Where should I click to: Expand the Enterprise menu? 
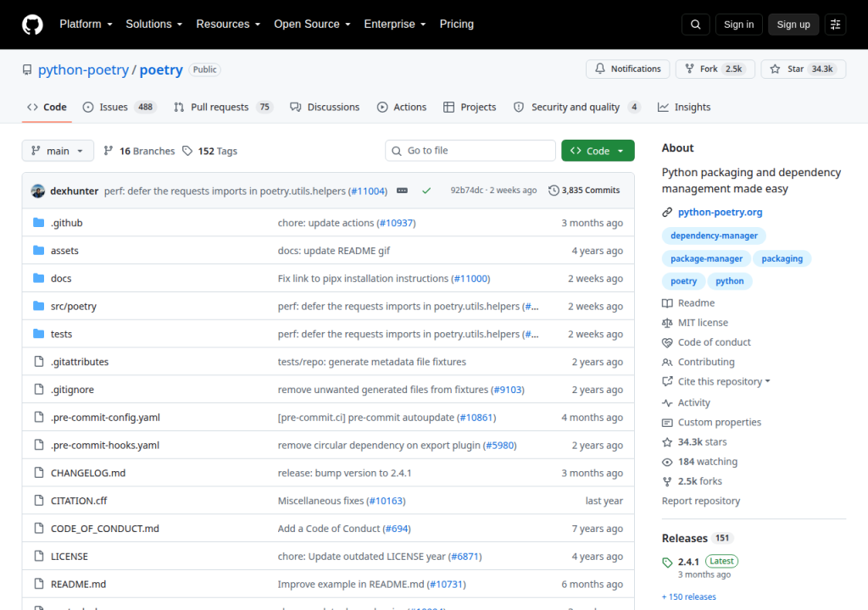(x=395, y=25)
